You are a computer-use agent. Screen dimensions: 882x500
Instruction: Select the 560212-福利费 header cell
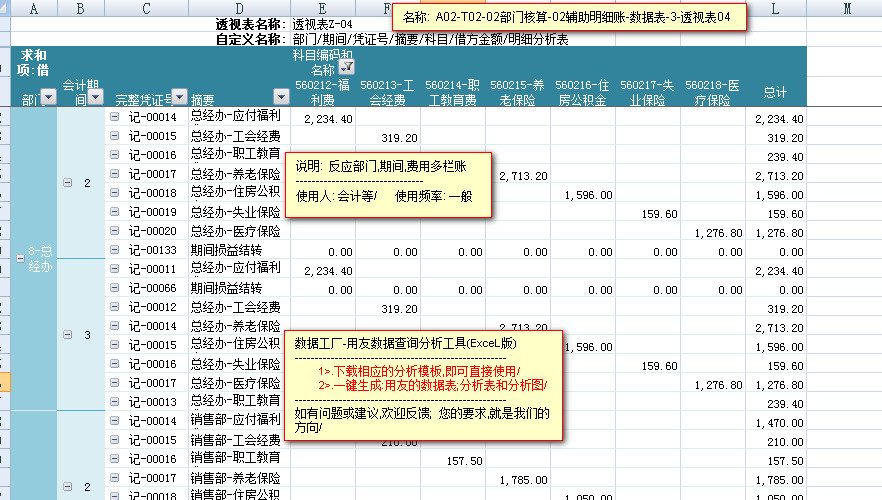point(323,92)
